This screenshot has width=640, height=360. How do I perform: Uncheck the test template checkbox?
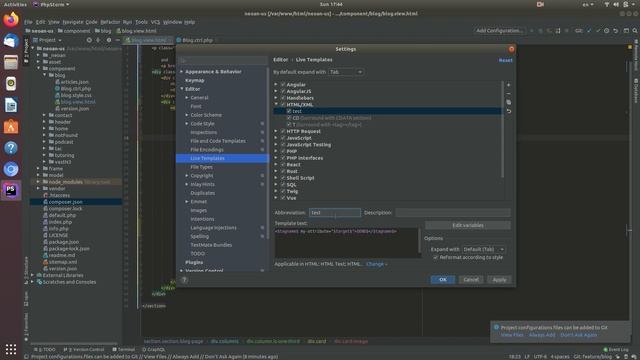[289, 111]
